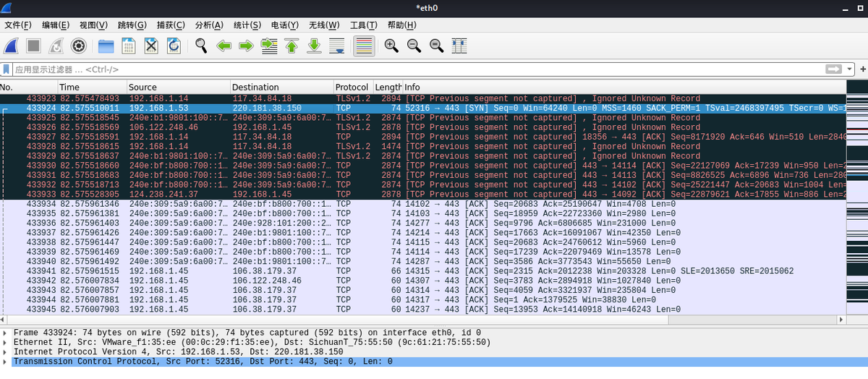
Task: Click the find packet magnifier icon
Action: coord(201,46)
